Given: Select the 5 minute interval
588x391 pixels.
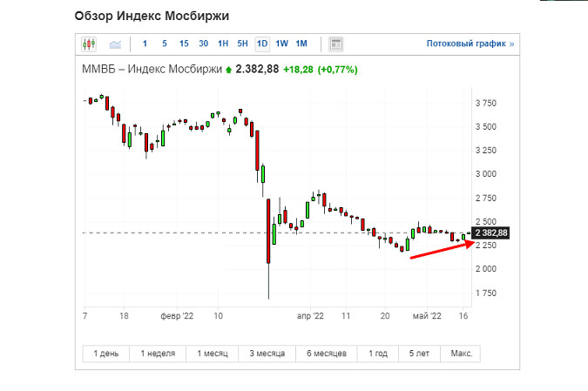Looking at the screenshot, I should tap(165, 44).
